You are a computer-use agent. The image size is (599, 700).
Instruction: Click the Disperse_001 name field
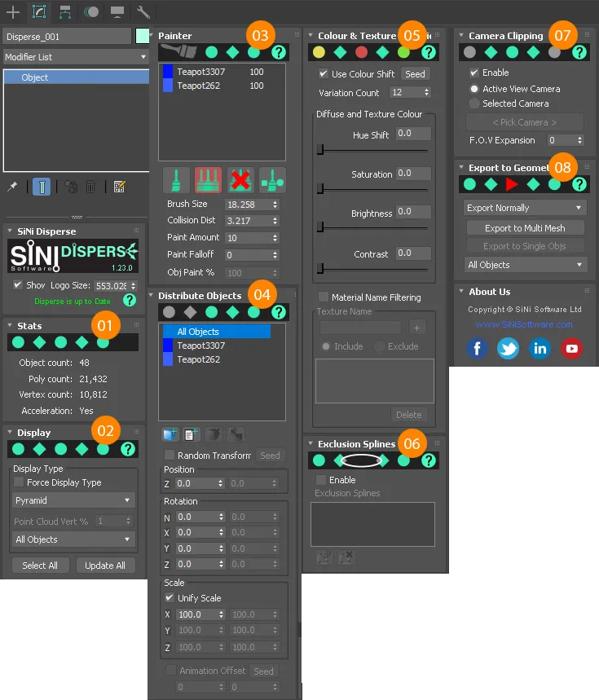(x=67, y=37)
